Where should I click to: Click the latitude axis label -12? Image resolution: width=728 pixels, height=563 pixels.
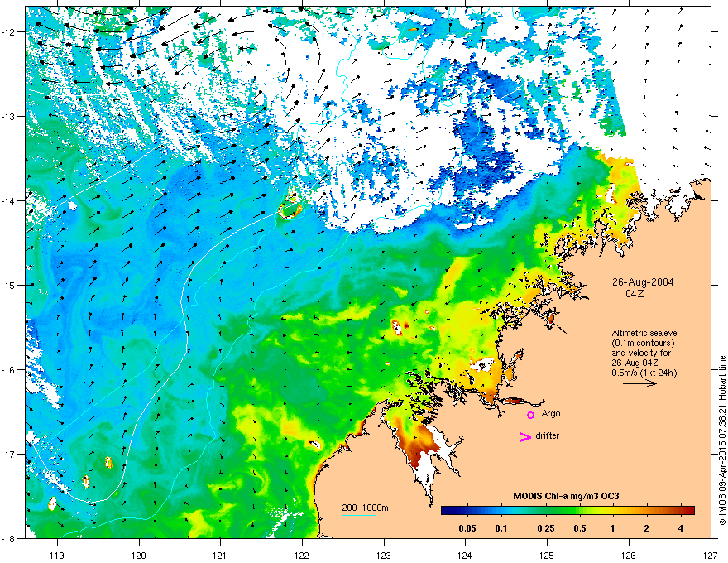pyautogui.click(x=9, y=32)
